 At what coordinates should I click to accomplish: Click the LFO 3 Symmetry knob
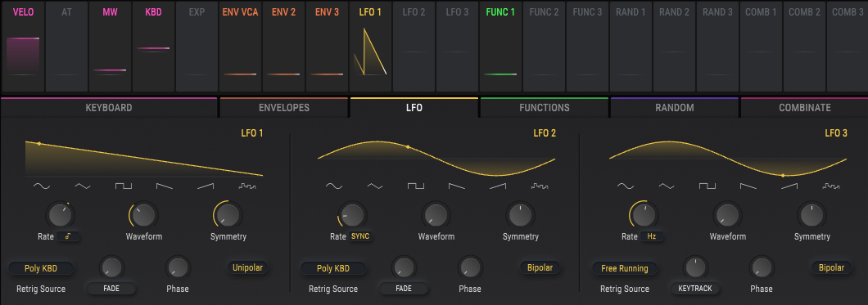812,215
